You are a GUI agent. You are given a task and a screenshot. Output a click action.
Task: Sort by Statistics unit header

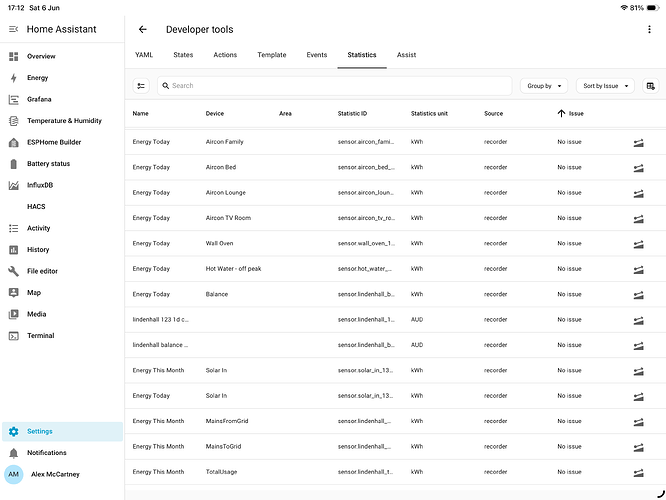pyautogui.click(x=429, y=113)
